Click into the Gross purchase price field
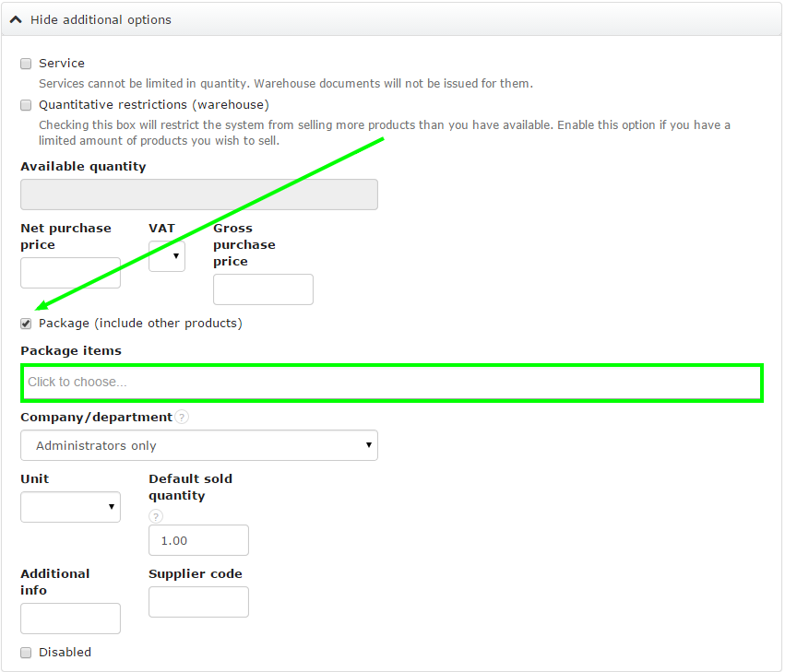Screen dimensions: 785x672 click(263, 289)
